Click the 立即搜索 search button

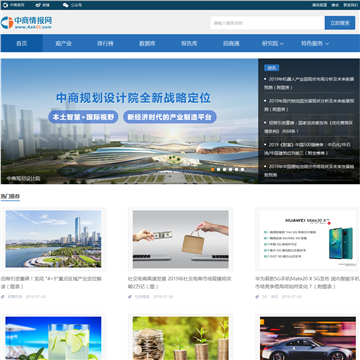(340, 23)
